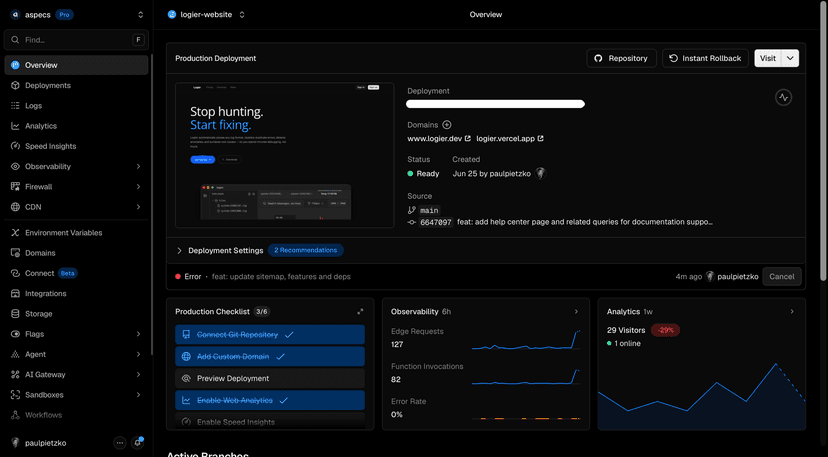828x457 pixels.
Task: Click the 2 Recommendations badge
Action: coord(305,250)
